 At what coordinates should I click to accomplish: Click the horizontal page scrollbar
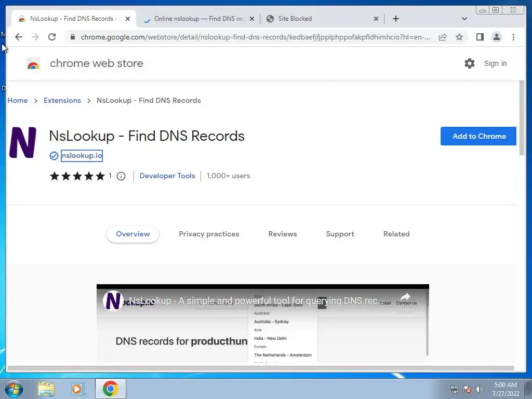[261, 368]
